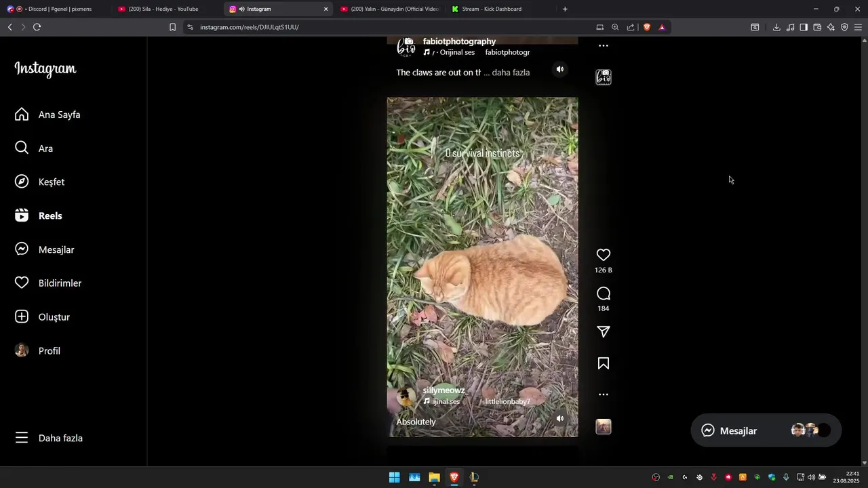This screenshot has height=488, width=868.
Task: Click the 'Orijinal ses' audio link
Action: 457,52
